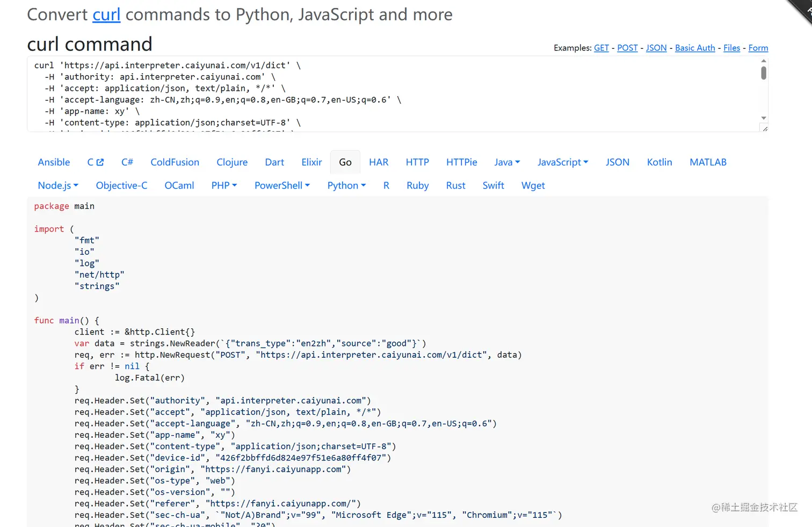Grab the textarea resize handle

(765, 128)
